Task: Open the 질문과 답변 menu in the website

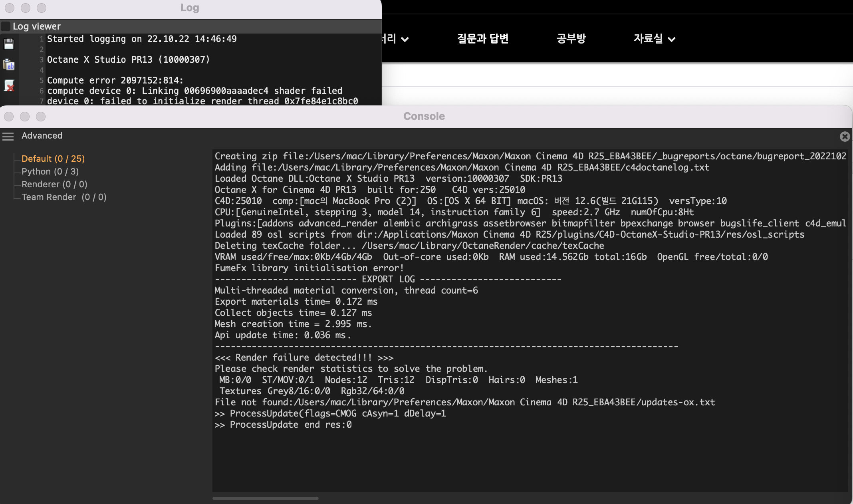Action: (x=483, y=39)
